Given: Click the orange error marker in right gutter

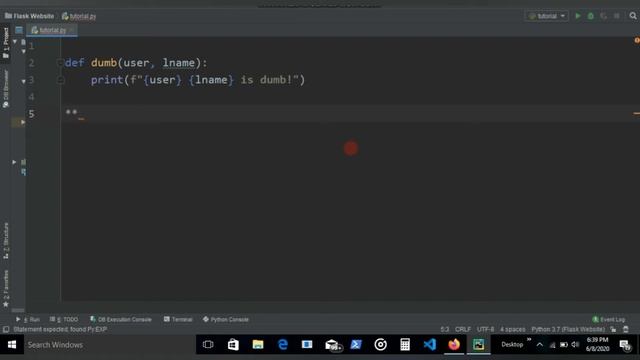Looking at the screenshot, I should 636,113.
